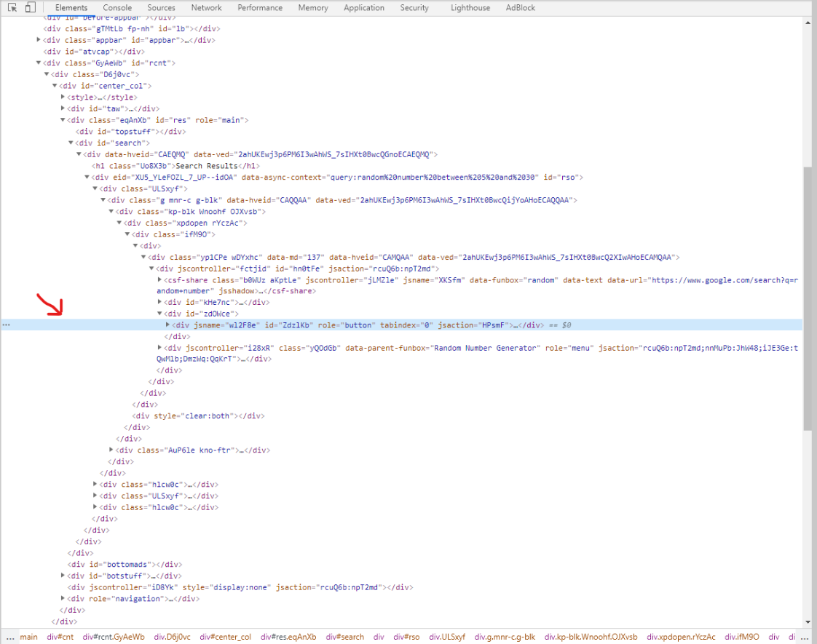Screen dimensions: 817x644
Task: Collapse the div with id rcnt
Action: click(39, 63)
